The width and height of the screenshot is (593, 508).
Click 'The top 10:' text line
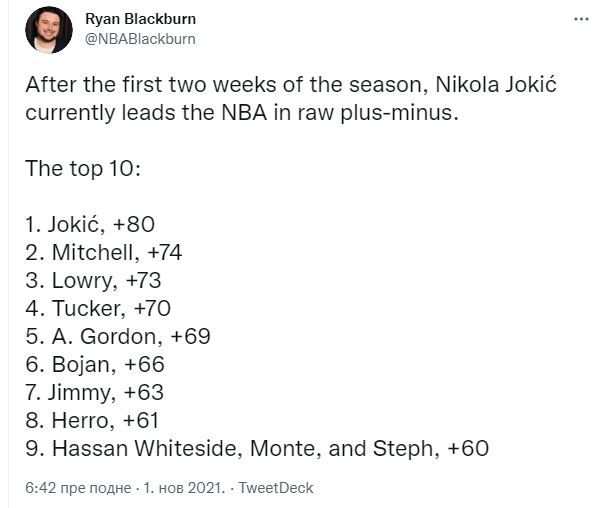pos(83,169)
